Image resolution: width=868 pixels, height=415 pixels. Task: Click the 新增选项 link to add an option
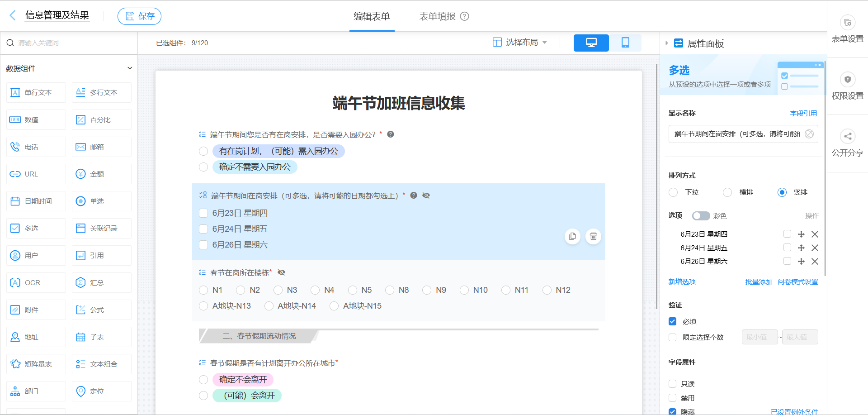pos(682,281)
